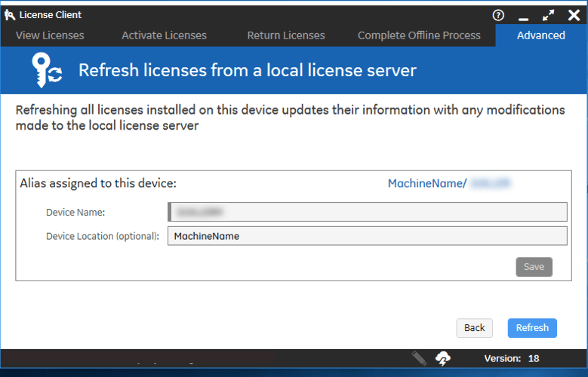Switch to the View Licenses tab

pos(50,35)
